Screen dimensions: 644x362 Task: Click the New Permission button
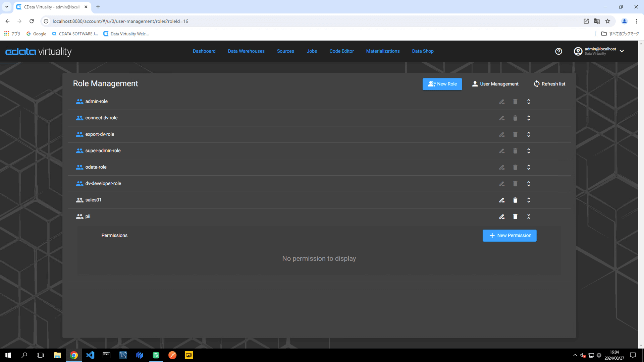click(509, 236)
